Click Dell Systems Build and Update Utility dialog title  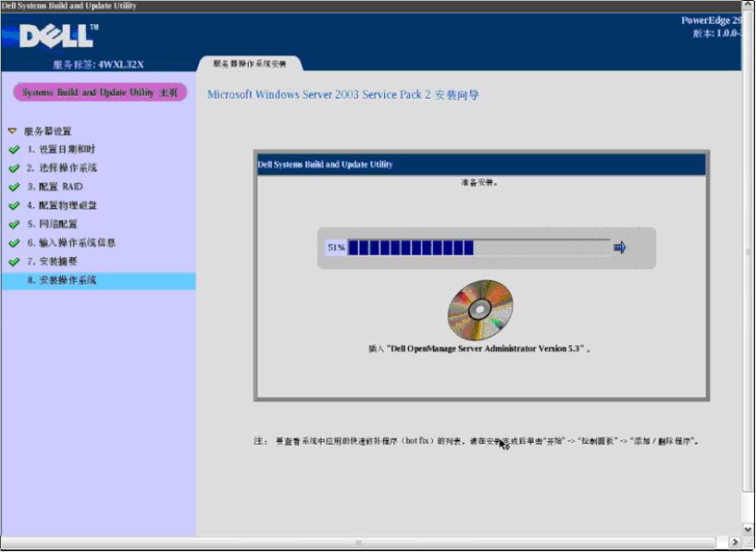tap(325, 165)
